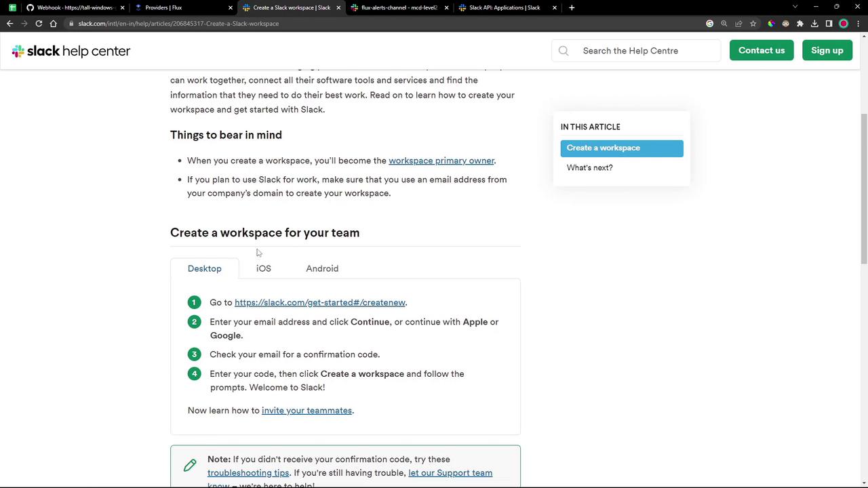This screenshot has height=488, width=868.
Task: Open the workspace primary owner link
Action: (441, 161)
